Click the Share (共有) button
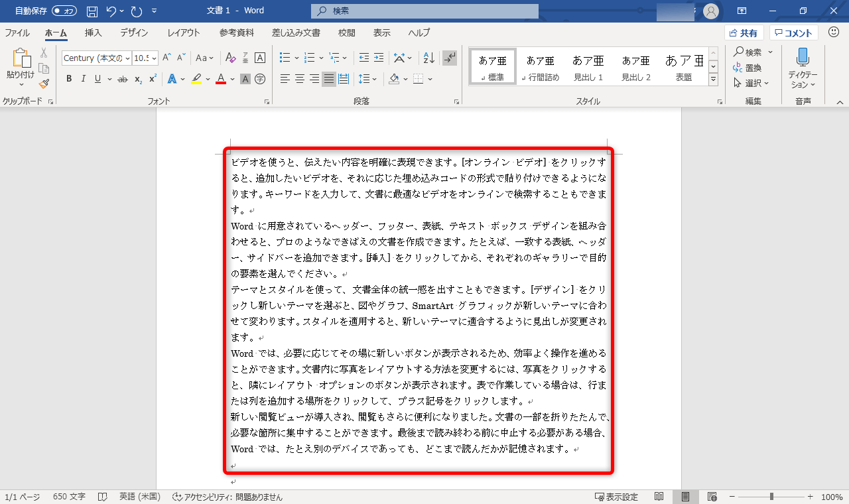Viewport: 849px width, 504px height. coord(744,33)
